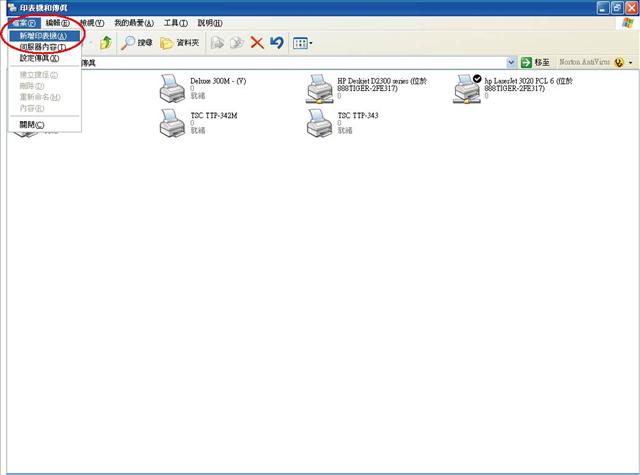This screenshot has width=640, height=475.
Task: Click the 'TSC TTP-343' label
Action: pyautogui.click(x=358, y=115)
